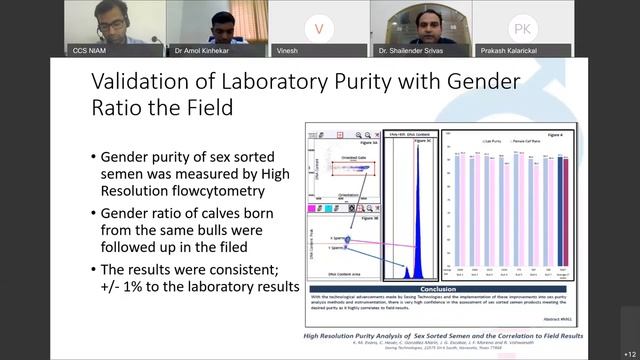The height and width of the screenshot is (360, 640).
Task: Open the +12 additional participants indicator
Action: 630,354
